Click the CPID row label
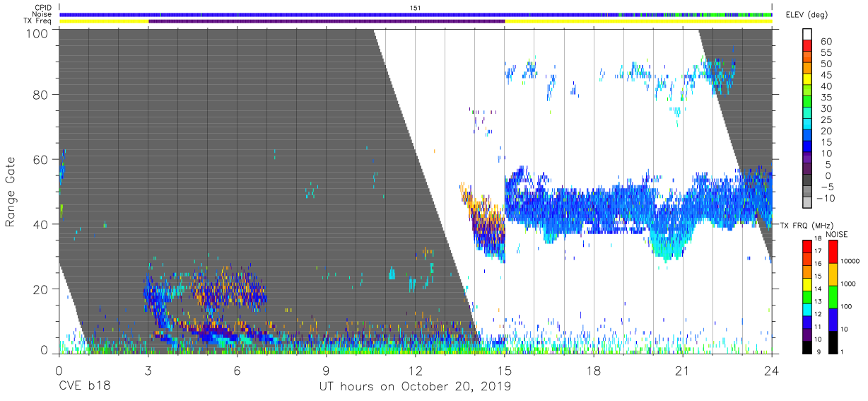This screenshot has width=868, height=401. pos(43,7)
